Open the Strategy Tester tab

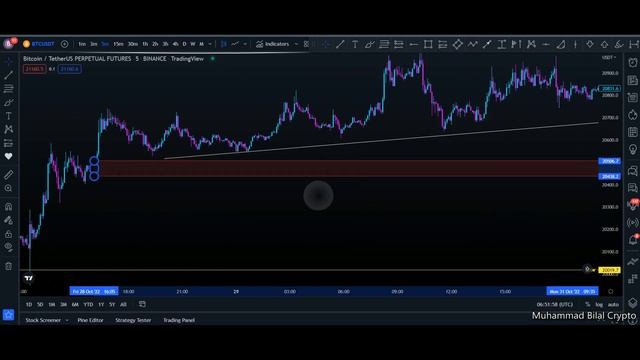click(133, 320)
